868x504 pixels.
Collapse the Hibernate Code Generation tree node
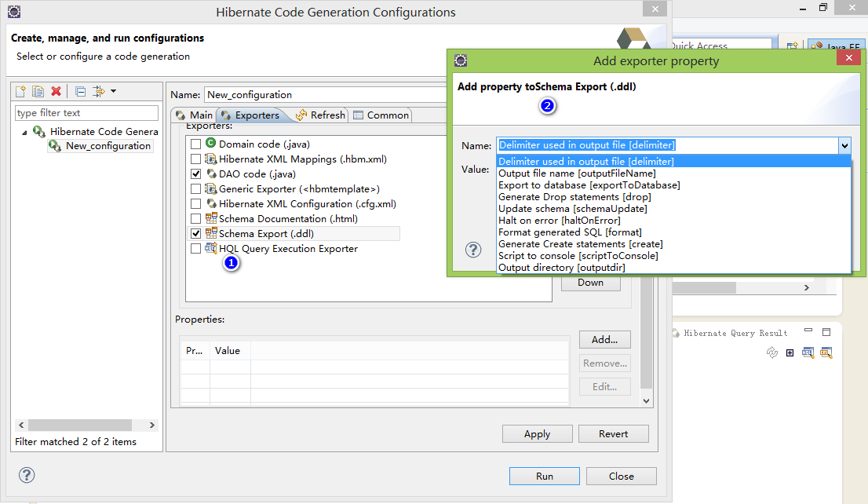pyautogui.click(x=24, y=133)
